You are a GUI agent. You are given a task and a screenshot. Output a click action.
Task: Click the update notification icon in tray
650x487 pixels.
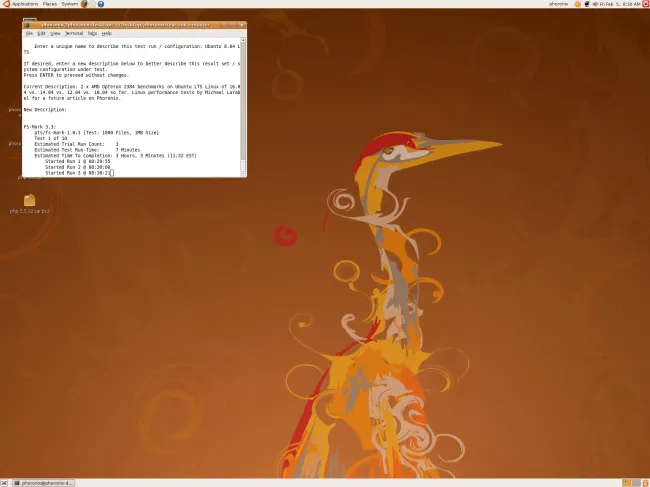[575, 4]
